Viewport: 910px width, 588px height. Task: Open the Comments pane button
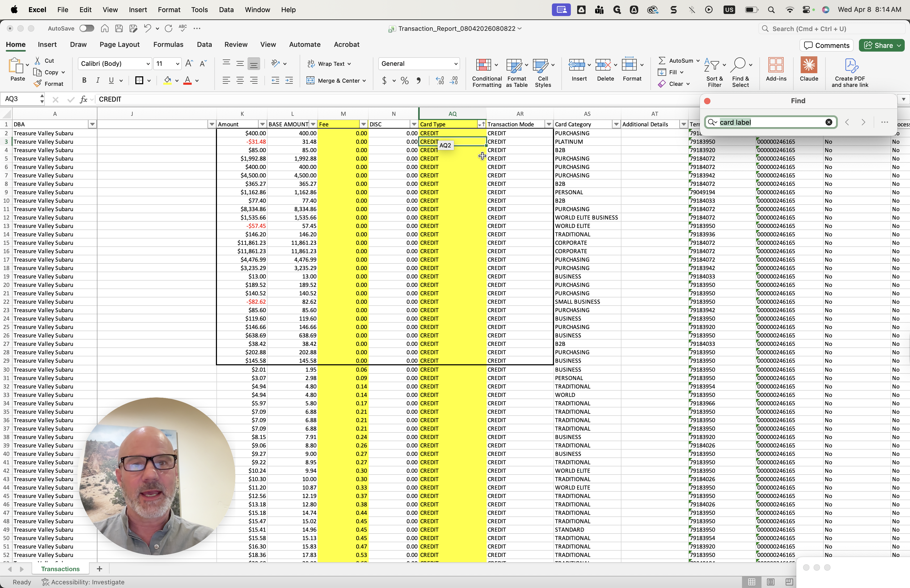click(x=826, y=46)
